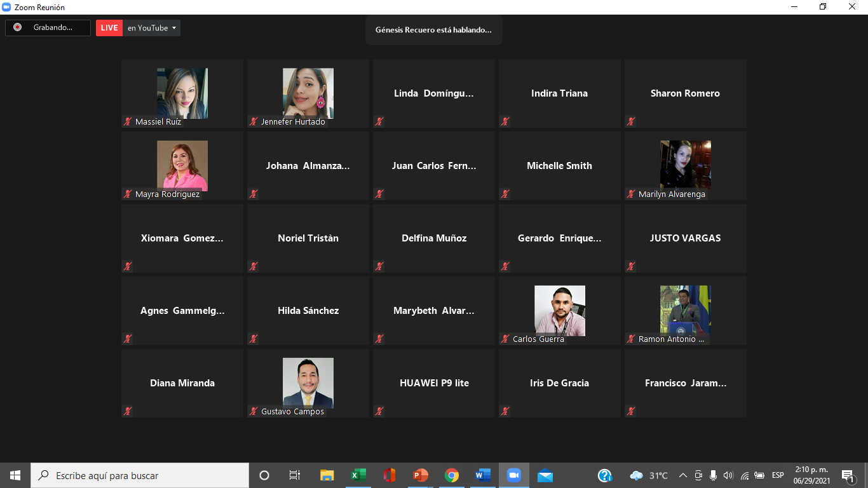Click the muted mic icon on Diana Miranda's tile
Viewport: 868px width, 488px height.
(128, 411)
